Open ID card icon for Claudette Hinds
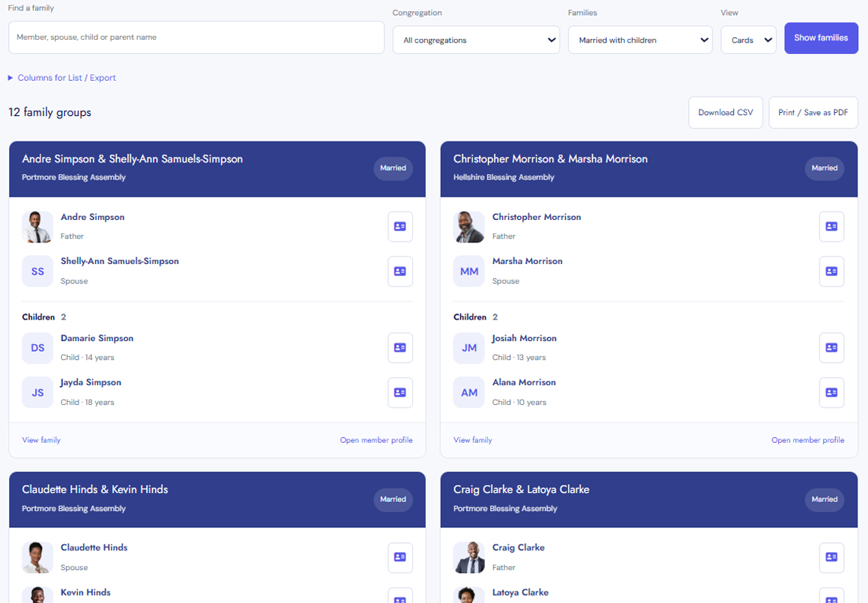The width and height of the screenshot is (868, 603). click(400, 557)
